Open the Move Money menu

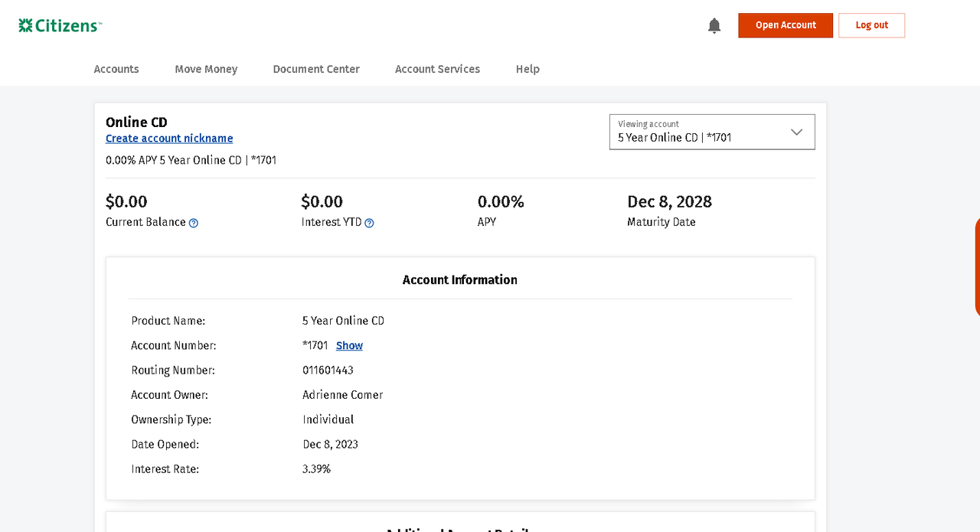pyautogui.click(x=206, y=69)
